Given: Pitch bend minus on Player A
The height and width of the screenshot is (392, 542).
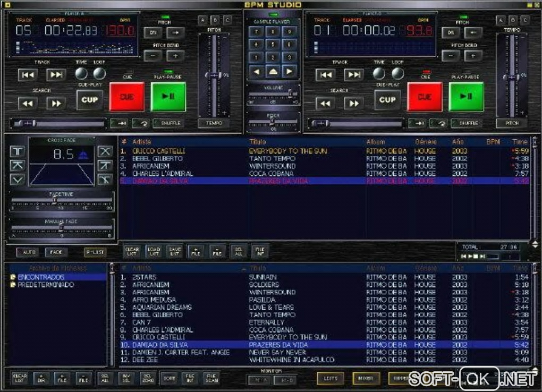Looking at the screenshot, I should pyautogui.click(x=153, y=56).
